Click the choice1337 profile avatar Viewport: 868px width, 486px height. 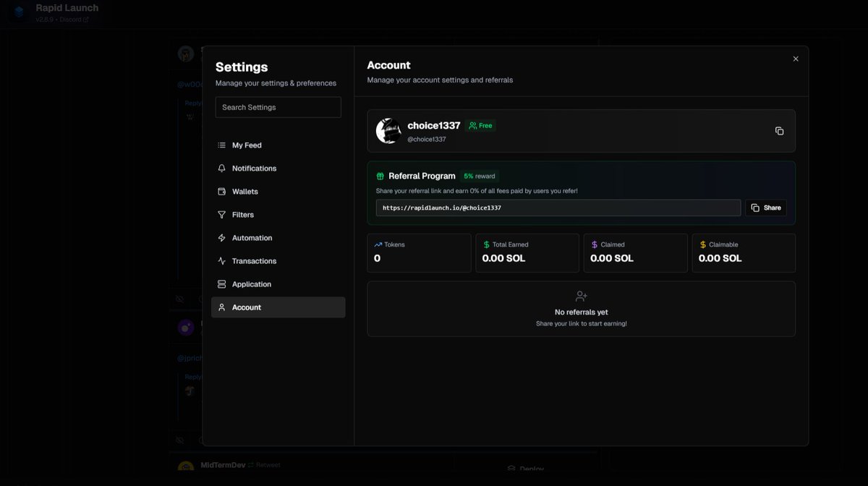[x=388, y=131]
